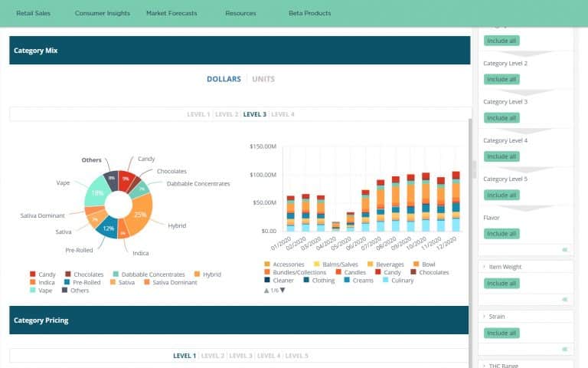This screenshot has width=588, height=368.
Task: Click the 12/2020 stacked bar
Action: [x=456, y=202]
